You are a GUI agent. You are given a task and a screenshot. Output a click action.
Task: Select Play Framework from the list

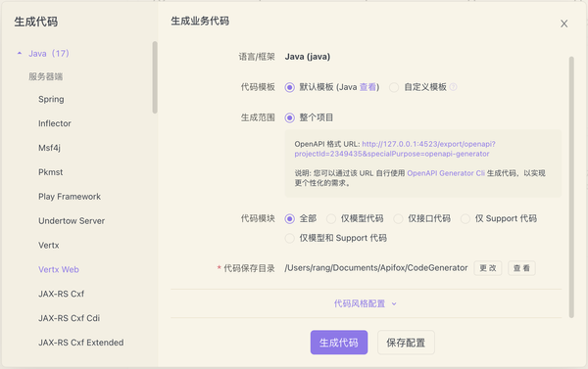coord(70,197)
